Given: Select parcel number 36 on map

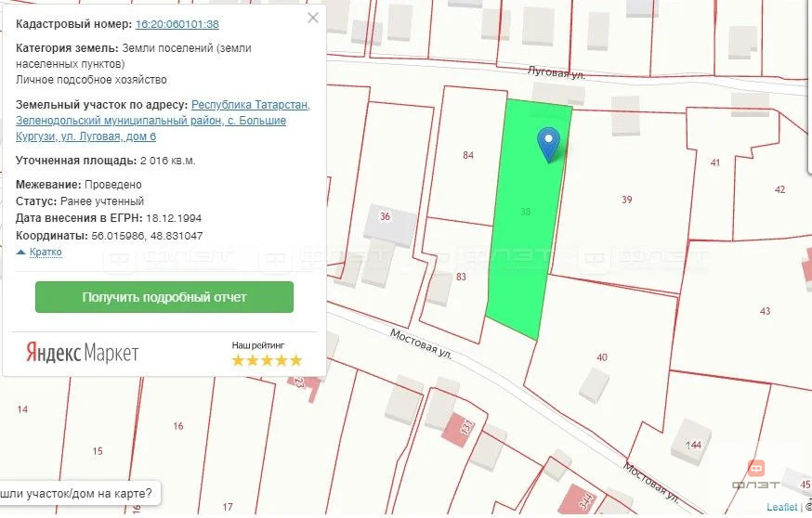Looking at the screenshot, I should pos(385,216).
